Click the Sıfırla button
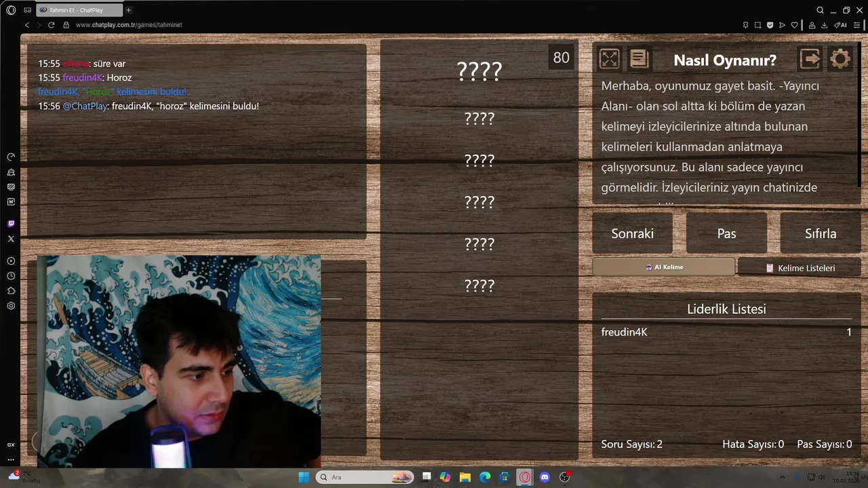 pyautogui.click(x=821, y=233)
